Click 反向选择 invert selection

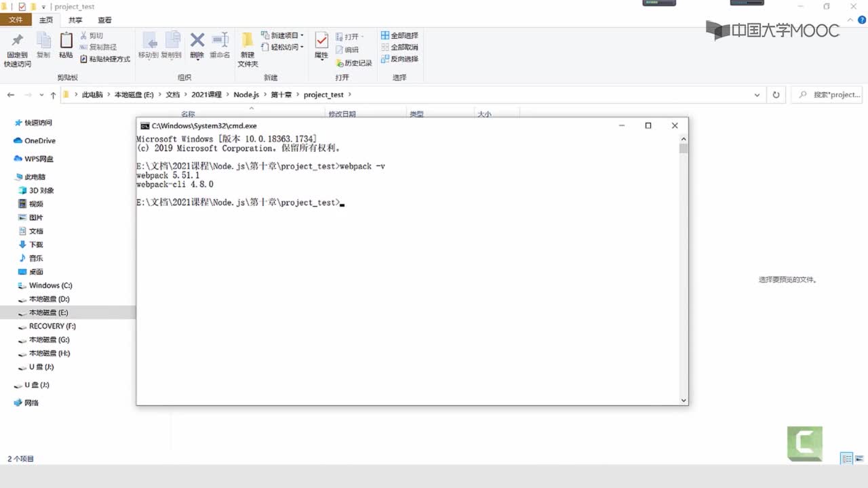tap(399, 59)
